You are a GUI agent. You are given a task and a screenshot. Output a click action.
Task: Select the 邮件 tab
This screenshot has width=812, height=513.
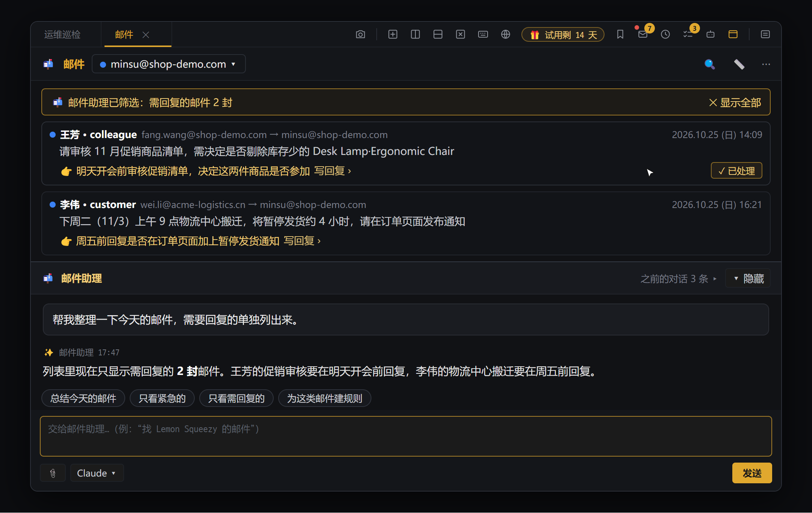(124, 35)
